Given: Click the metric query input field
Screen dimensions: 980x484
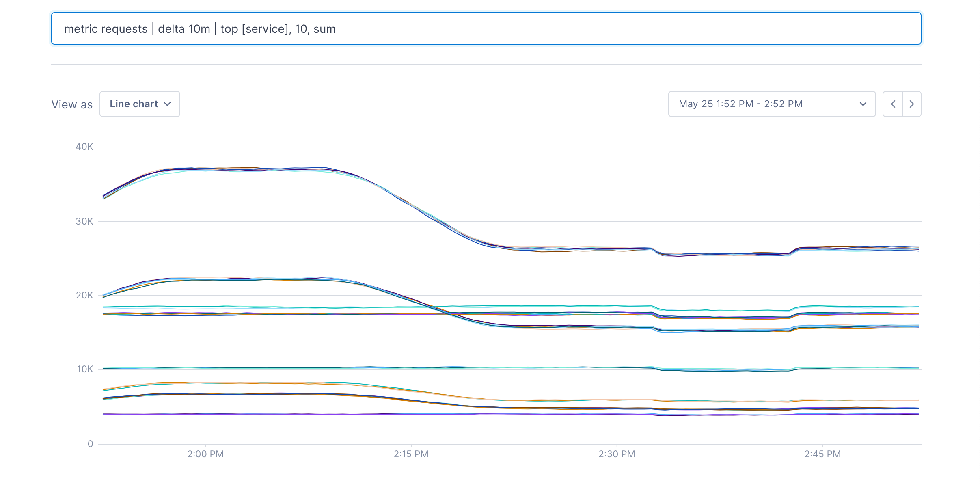Looking at the screenshot, I should coord(486,29).
